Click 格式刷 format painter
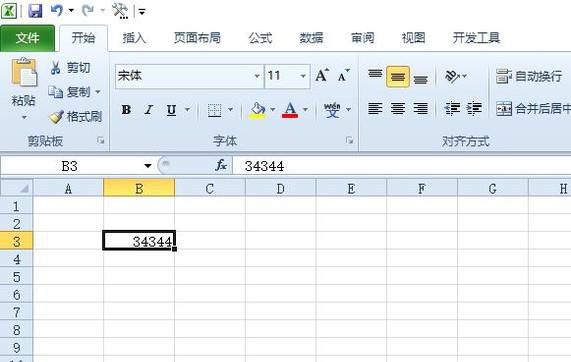 76,117
